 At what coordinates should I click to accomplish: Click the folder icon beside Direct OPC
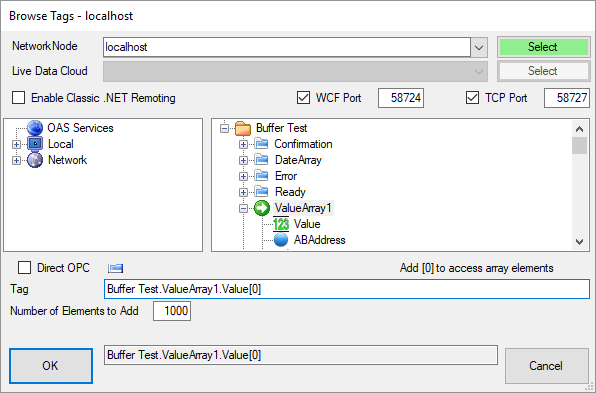[116, 268]
